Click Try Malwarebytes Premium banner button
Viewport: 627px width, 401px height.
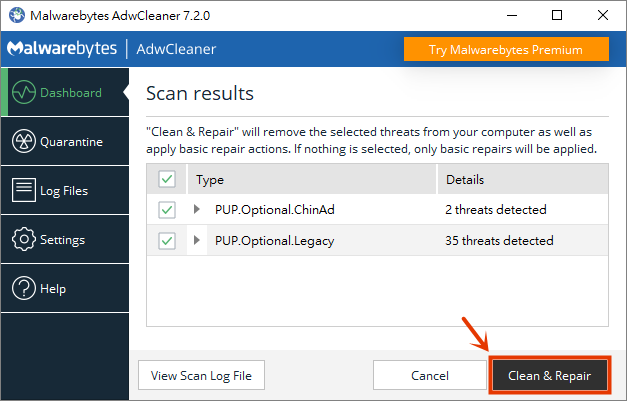(x=506, y=49)
